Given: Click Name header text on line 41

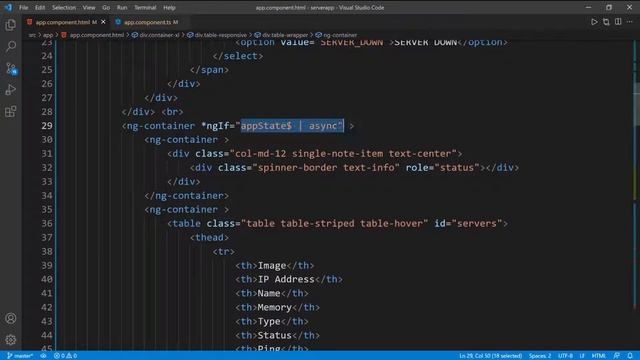Looking at the screenshot, I should point(269,293).
